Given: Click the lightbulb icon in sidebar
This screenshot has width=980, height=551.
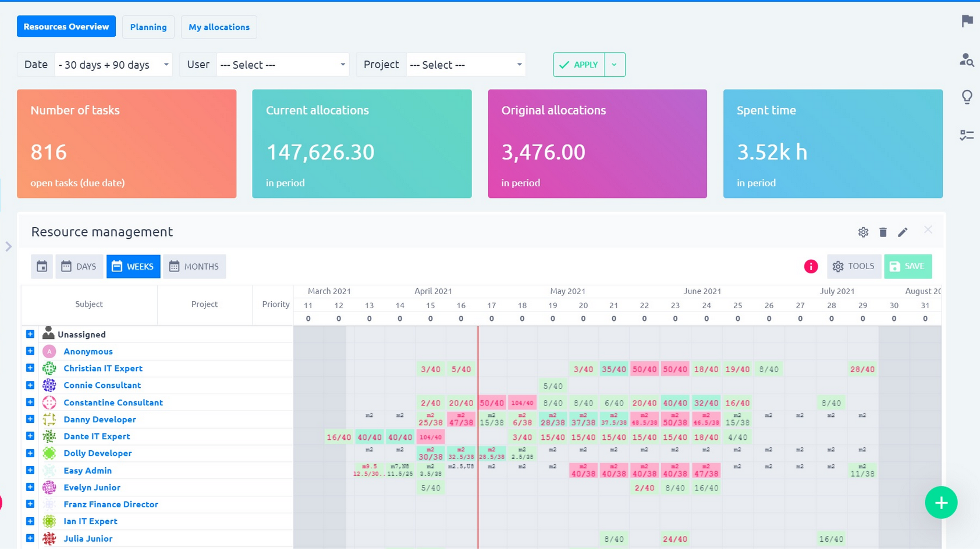Looking at the screenshot, I should point(967,97).
